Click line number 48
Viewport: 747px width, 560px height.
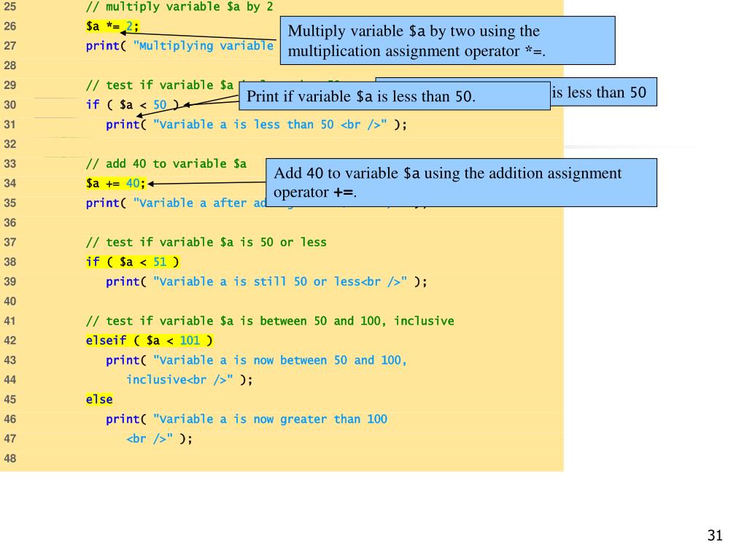(10, 459)
